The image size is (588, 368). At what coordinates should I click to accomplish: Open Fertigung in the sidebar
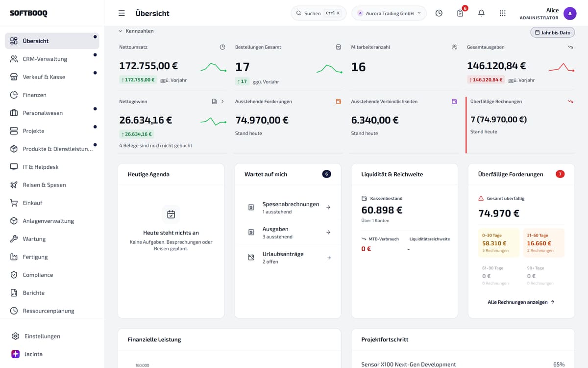click(52, 257)
